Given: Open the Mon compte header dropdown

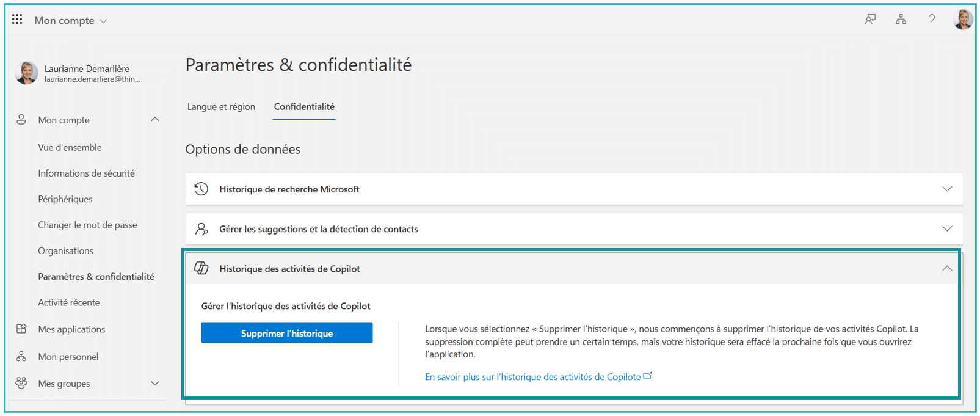Looking at the screenshot, I should click(x=71, y=21).
